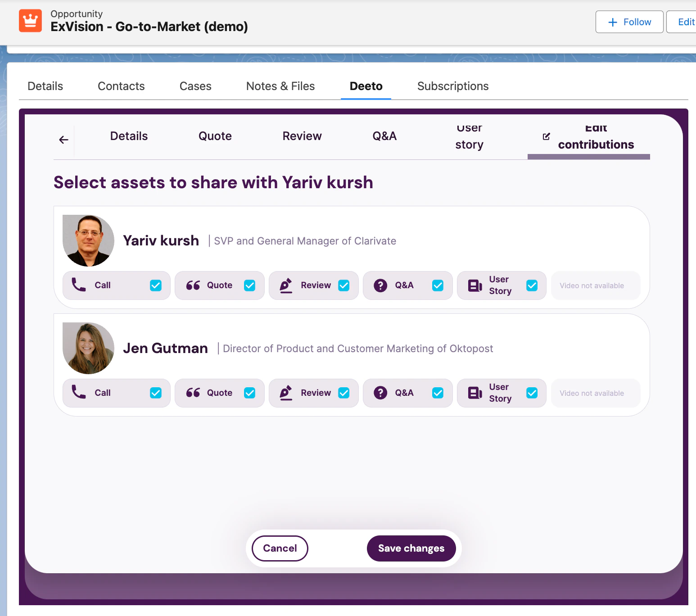The image size is (696, 616).
Task: Click the User Story icon for Yariv kursh
Action: [475, 285]
